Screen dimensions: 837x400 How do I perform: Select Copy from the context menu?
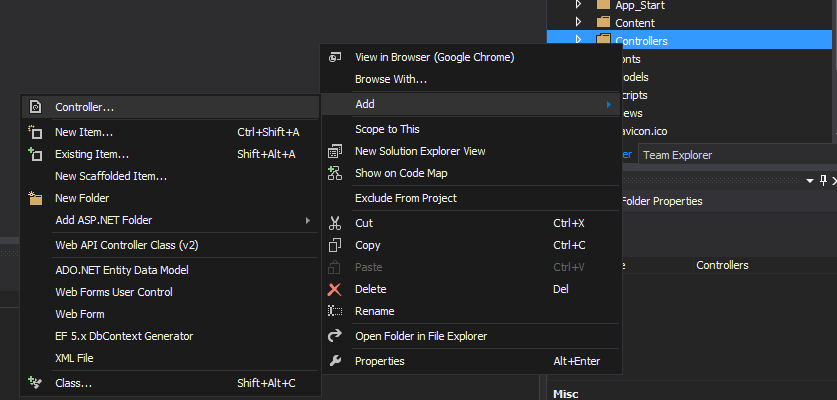coord(368,245)
